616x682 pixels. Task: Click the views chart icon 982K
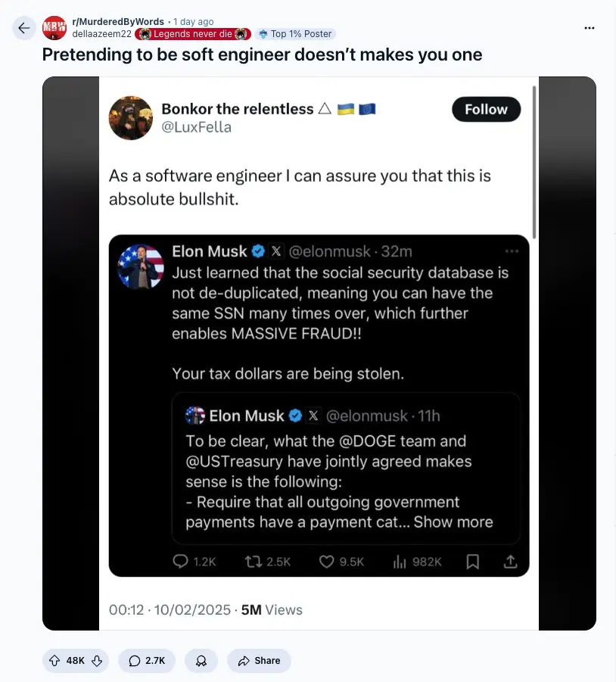pos(400,562)
